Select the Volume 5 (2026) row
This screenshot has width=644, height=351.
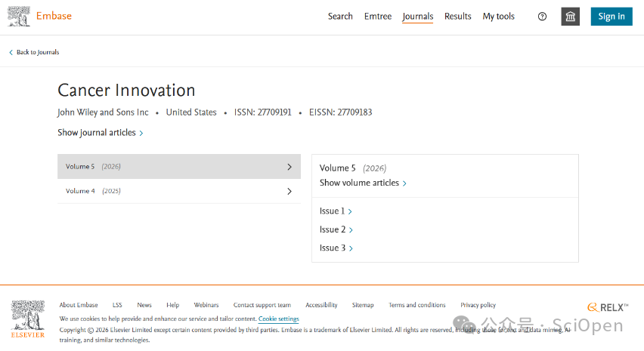[179, 167]
